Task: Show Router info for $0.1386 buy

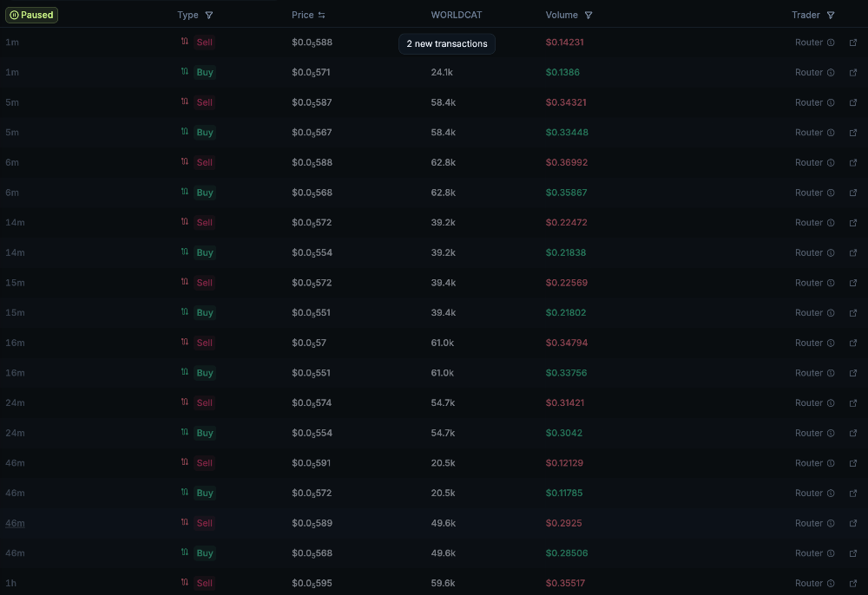Action: pyautogui.click(x=831, y=73)
